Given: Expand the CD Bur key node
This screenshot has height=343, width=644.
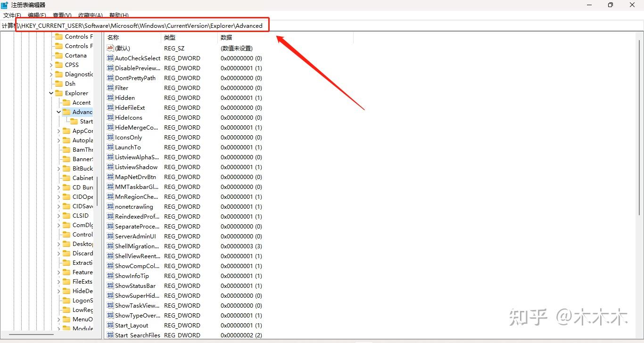Looking at the screenshot, I should 59,188.
